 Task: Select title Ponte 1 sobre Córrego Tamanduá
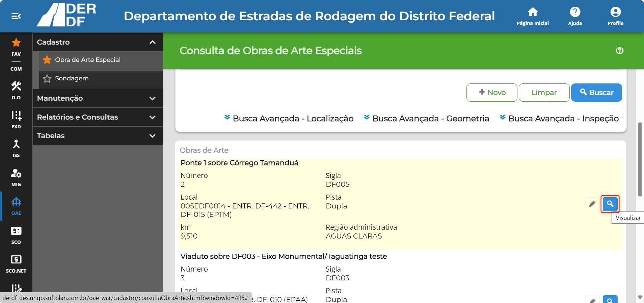click(239, 163)
